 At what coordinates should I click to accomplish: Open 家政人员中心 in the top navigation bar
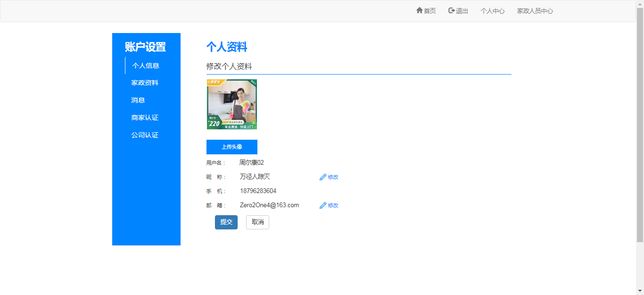point(535,11)
